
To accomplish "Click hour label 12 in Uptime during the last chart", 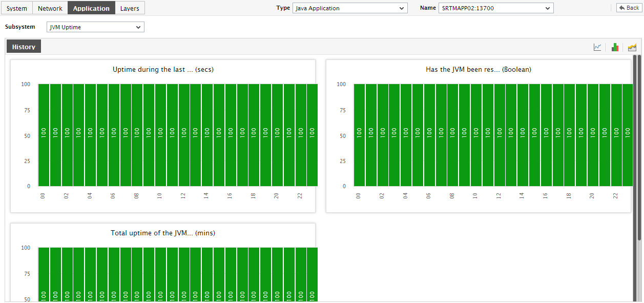I will point(183,196).
